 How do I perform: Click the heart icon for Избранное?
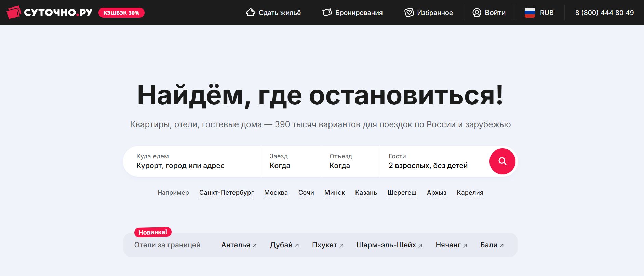(409, 13)
